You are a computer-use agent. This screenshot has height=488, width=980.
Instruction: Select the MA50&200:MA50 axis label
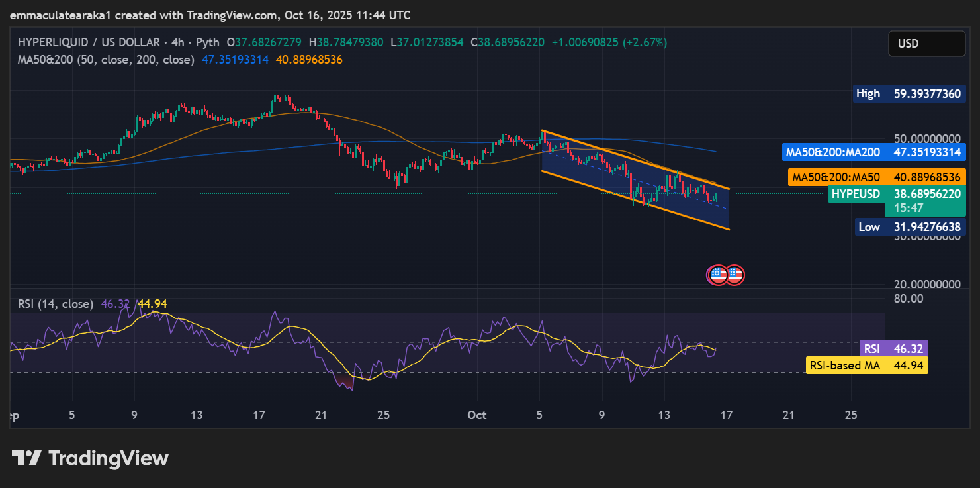pos(836,177)
